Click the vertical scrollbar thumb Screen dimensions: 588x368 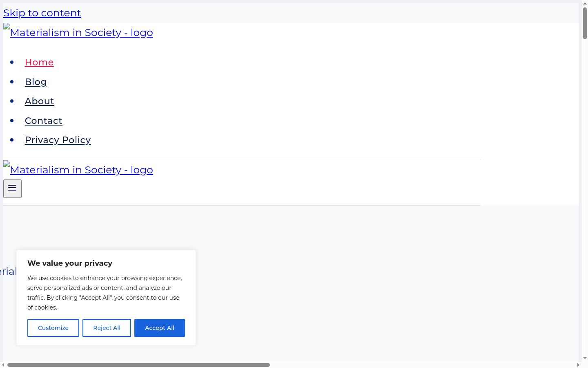585,23
